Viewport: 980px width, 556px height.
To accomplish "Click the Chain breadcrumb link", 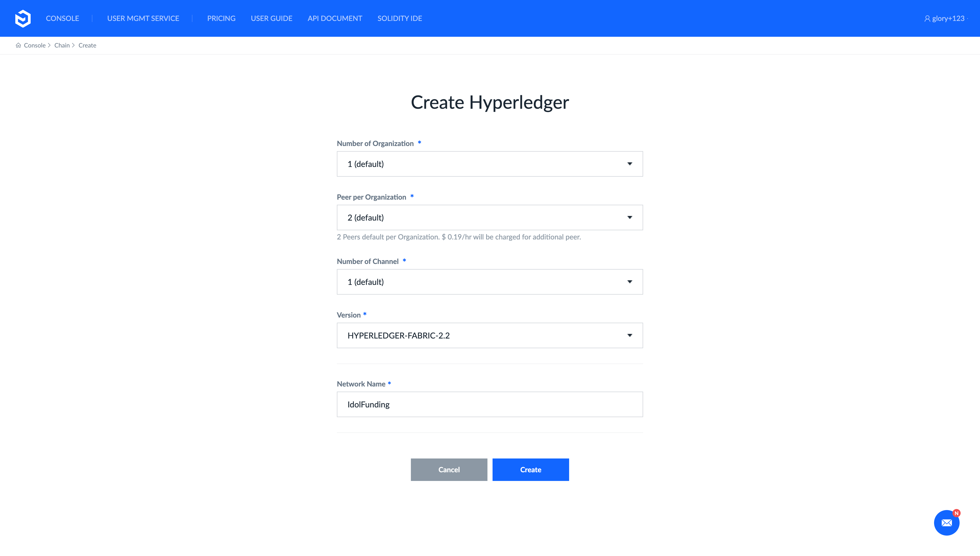I will pyautogui.click(x=62, y=45).
